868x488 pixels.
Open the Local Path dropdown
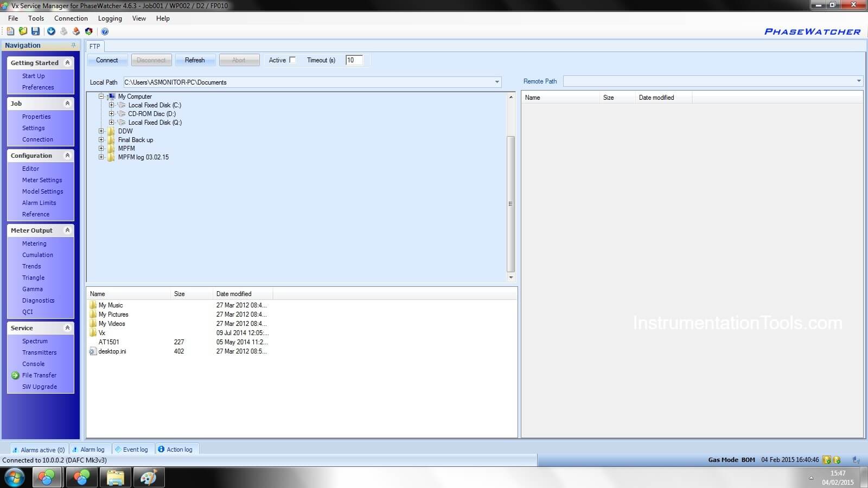[497, 82]
